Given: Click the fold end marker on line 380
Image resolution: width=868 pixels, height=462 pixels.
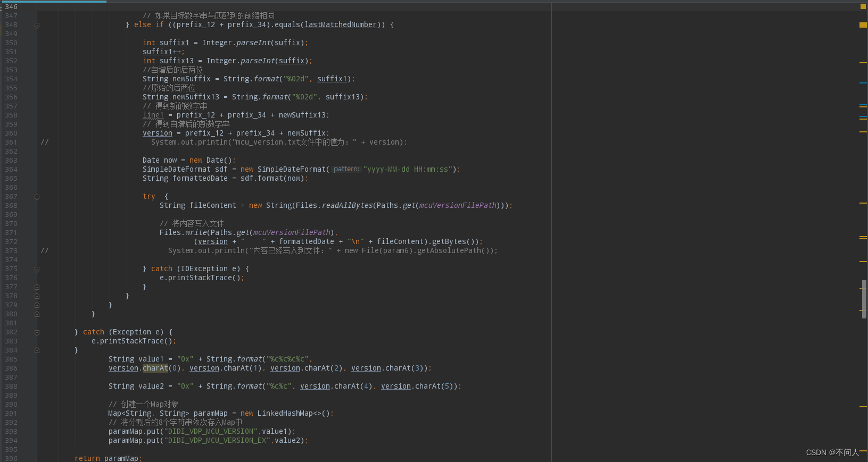Looking at the screenshot, I should 37,314.
